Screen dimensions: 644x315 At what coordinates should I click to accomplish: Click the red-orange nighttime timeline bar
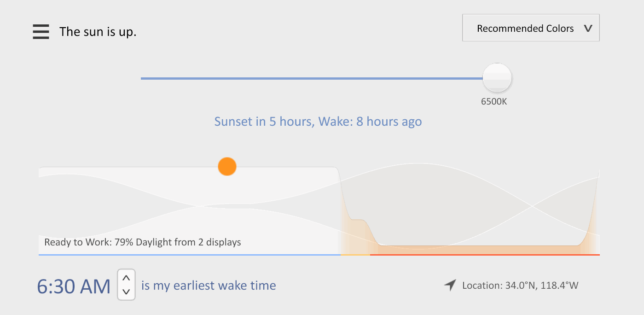click(485, 255)
